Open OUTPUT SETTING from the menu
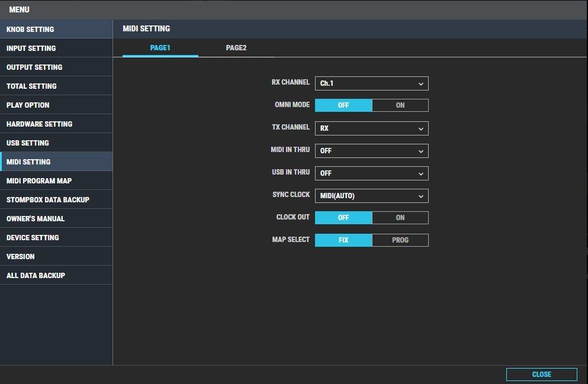Screen dimensions: 588x384 (56, 67)
